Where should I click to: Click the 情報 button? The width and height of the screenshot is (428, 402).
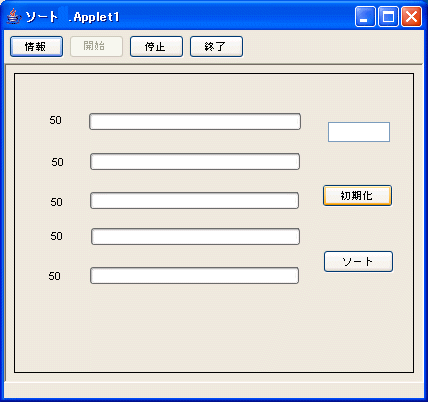point(36,46)
